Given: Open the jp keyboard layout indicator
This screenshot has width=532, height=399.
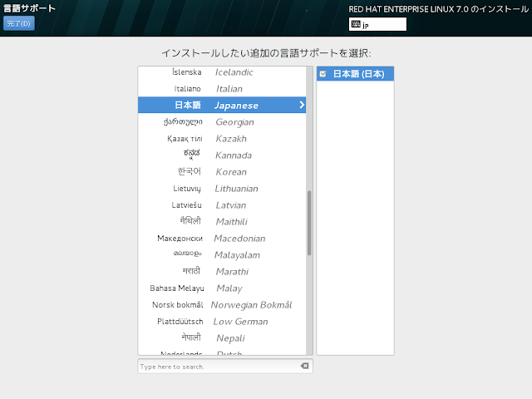Looking at the screenshot, I should (x=377, y=24).
